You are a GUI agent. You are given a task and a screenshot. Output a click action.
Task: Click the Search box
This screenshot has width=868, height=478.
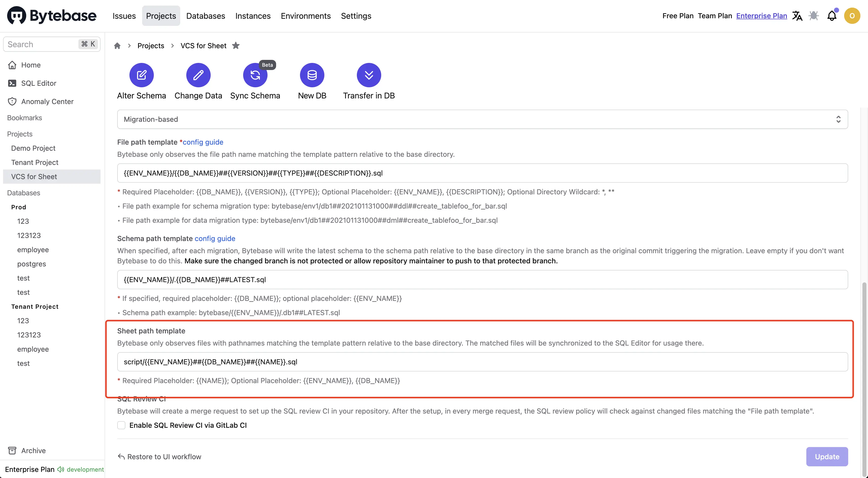[x=52, y=44]
